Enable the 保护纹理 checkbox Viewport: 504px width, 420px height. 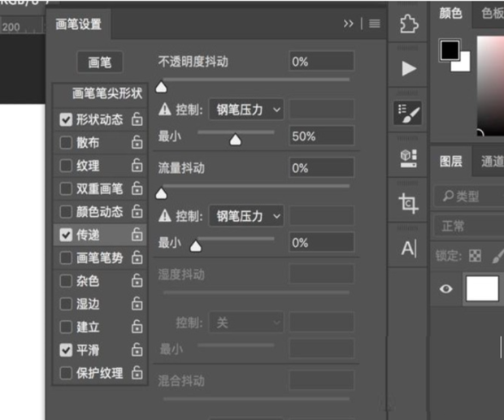coord(66,374)
